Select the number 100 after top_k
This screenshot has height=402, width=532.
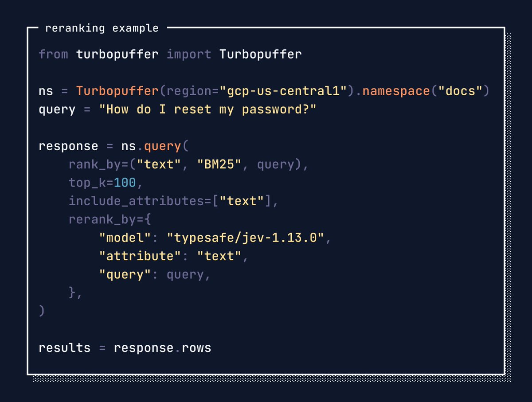[125, 183]
